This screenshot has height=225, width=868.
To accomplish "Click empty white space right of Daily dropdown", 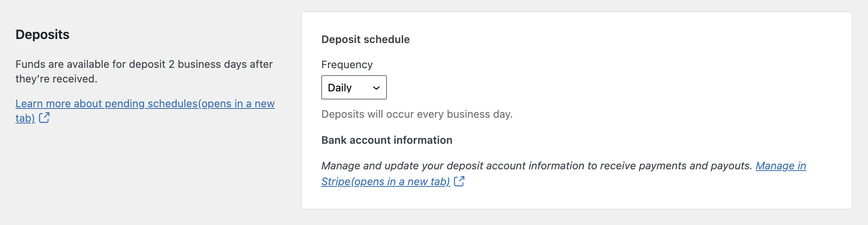I will pos(568,87).
